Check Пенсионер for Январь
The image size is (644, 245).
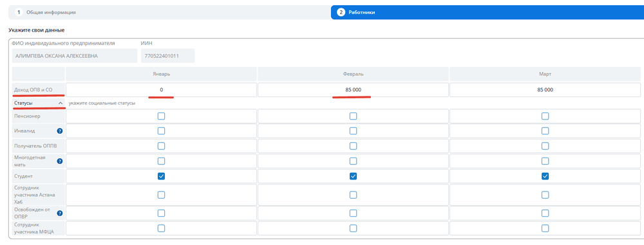pos(162,116)
